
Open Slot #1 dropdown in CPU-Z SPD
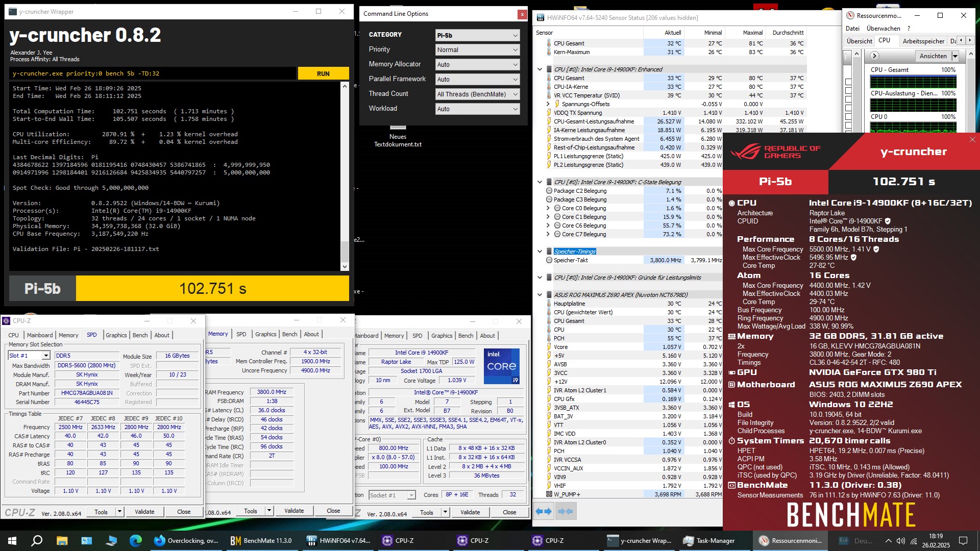click(30, 356)
